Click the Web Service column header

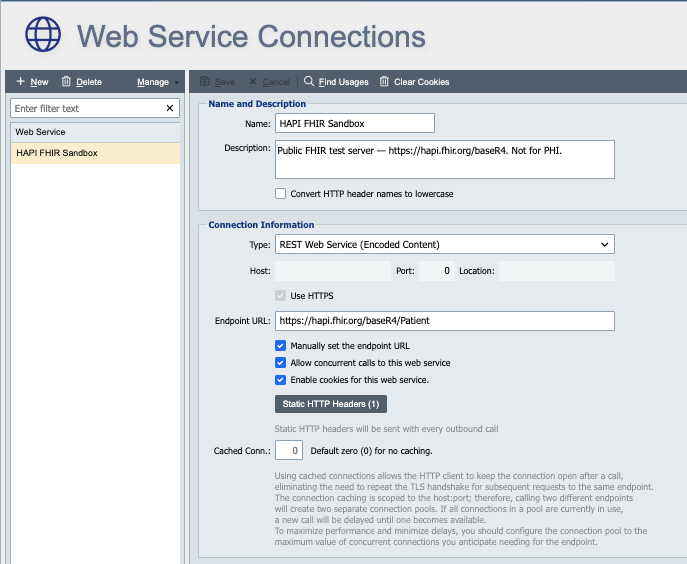point(95,132)
